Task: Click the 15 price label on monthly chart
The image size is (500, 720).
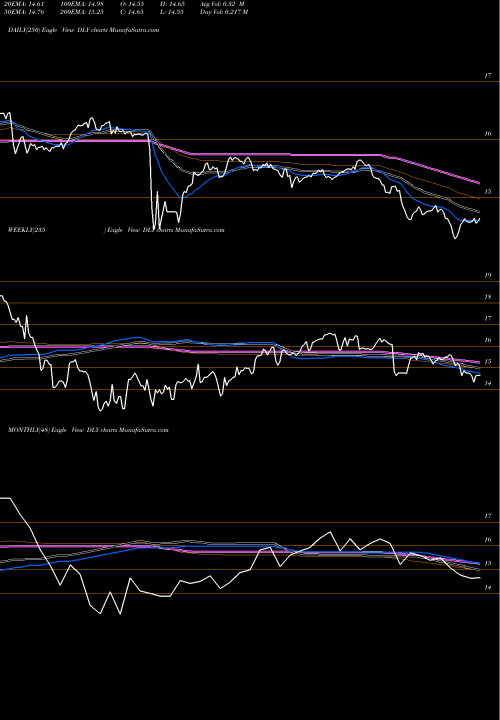Action: (x=488, y=563)
